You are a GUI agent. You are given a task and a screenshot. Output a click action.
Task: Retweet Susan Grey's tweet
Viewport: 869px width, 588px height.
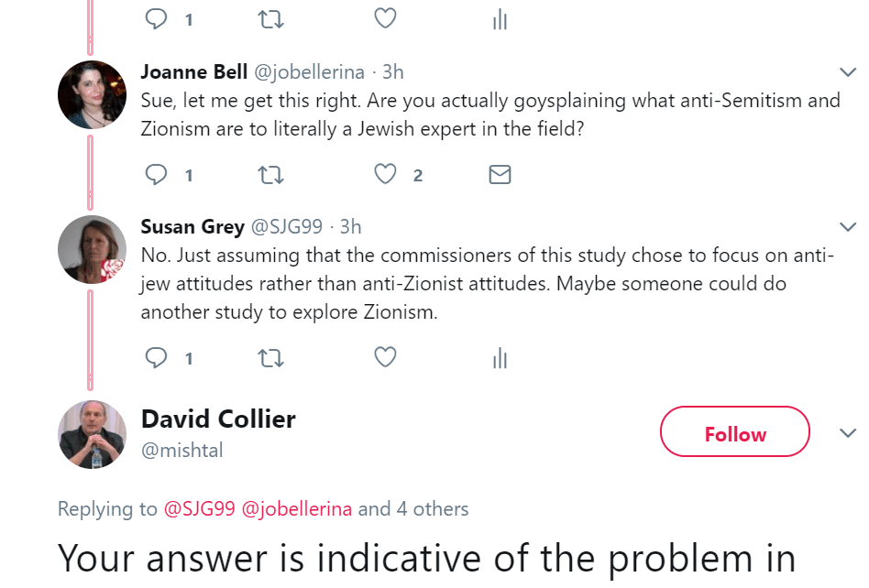pos(271,357)
